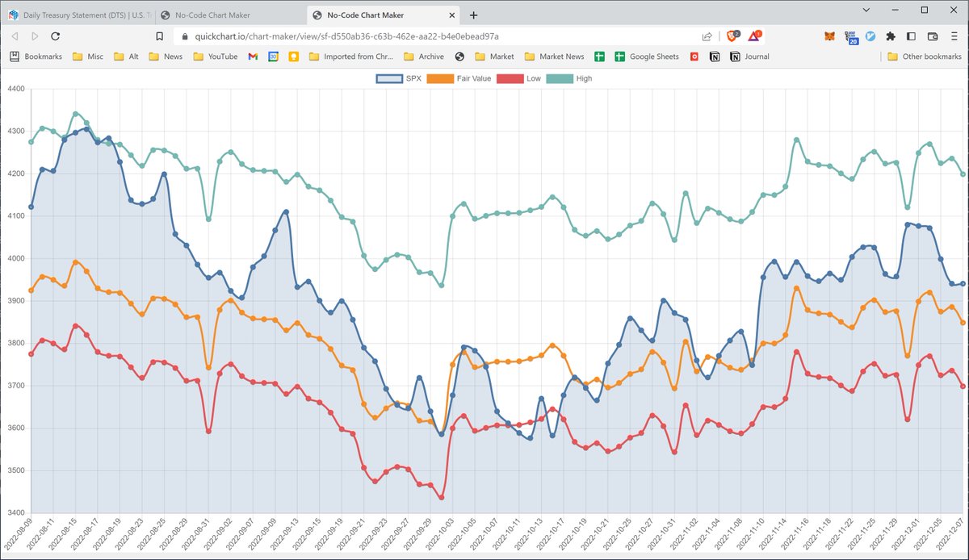Click the share page icon
This screenshot has width=969, height=560.
707,36
